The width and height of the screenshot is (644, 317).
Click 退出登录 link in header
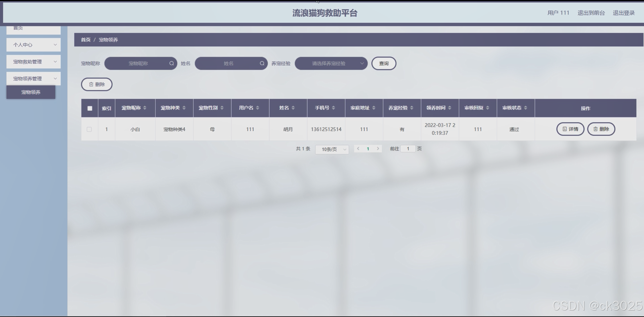tap(623, 13)
